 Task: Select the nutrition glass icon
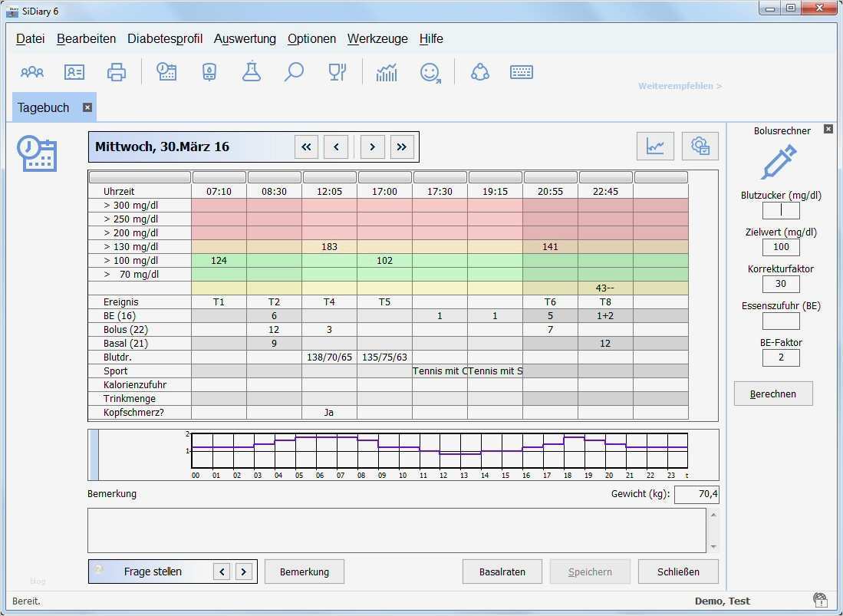click(338, 71)
